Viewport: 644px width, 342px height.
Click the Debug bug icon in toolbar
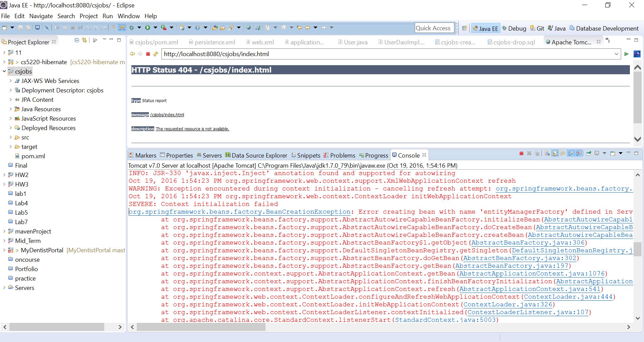tap(132, 28)
